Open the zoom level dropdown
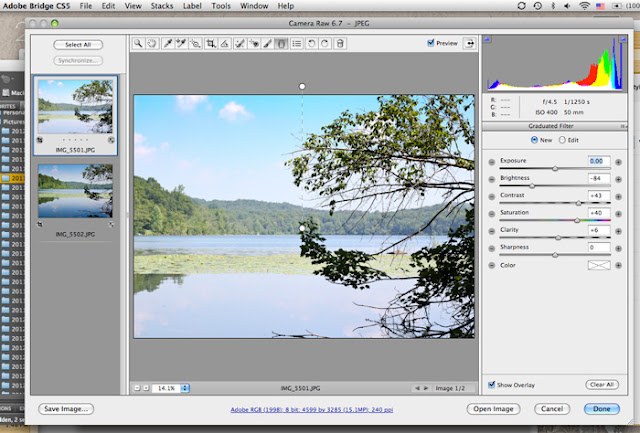Viewport: 640px width, 433px height. [x=185, y=388]
